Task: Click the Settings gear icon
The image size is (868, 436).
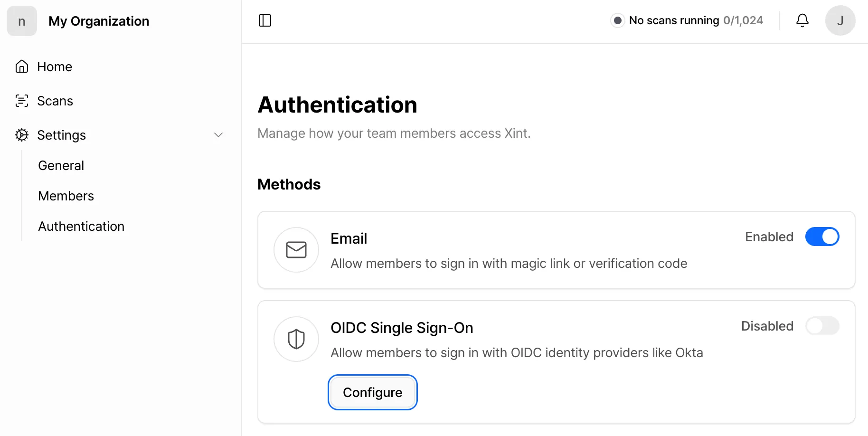Action: tap(21, 135)
